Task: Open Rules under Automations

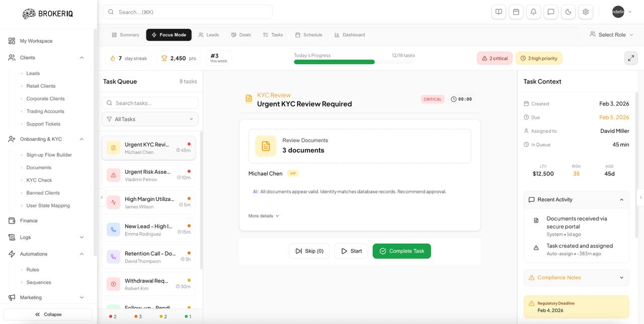Action: [33, 270]
